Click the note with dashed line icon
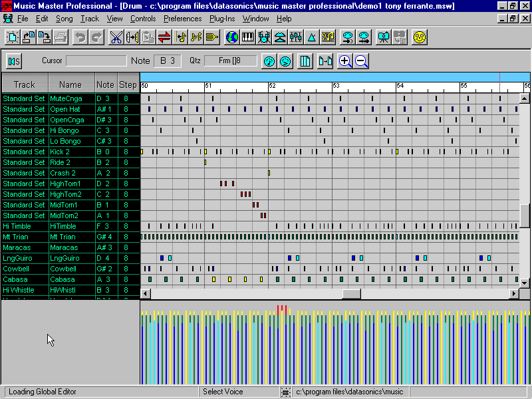Viewport: 532px width, 399px height. [180, 37]
